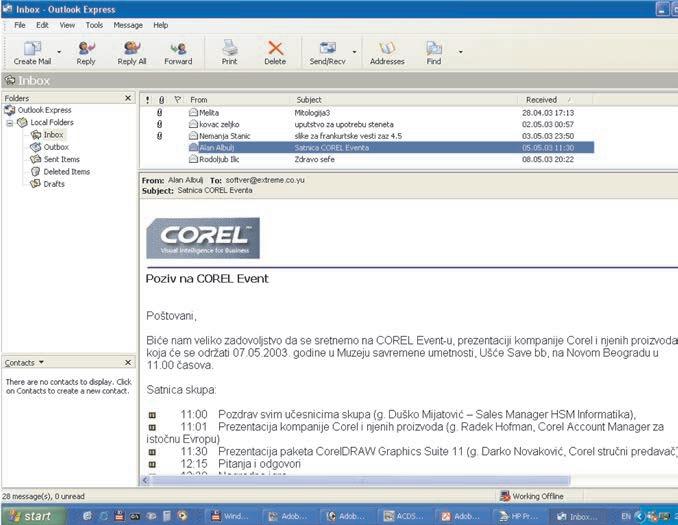Sort by Priority column header
The image size is (678, 525).
pos(147,100)
